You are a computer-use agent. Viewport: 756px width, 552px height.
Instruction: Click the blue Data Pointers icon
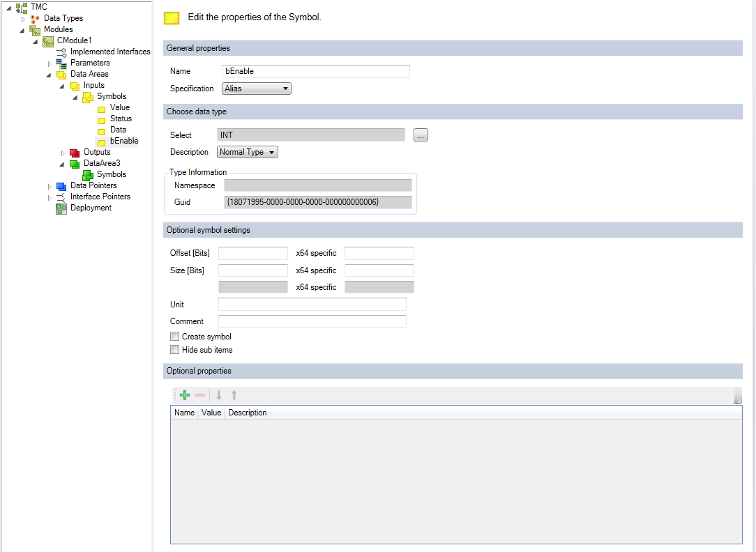point(61,186)
